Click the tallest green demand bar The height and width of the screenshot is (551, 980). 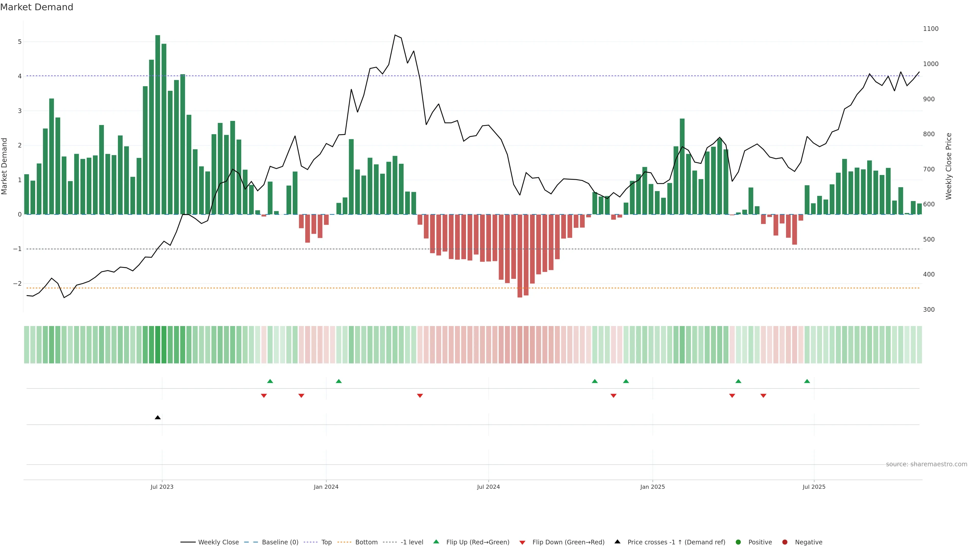(x=157, y=126)
